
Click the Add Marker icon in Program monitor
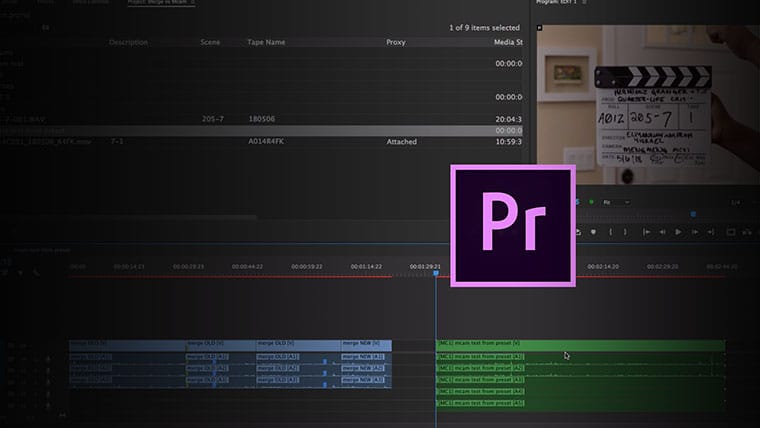coord(593,232)
